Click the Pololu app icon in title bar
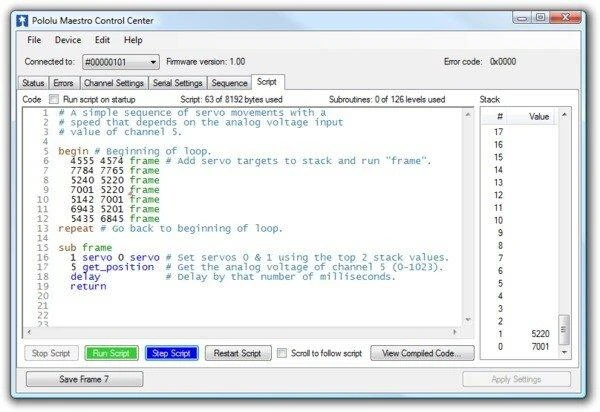 tap(23, 20)
